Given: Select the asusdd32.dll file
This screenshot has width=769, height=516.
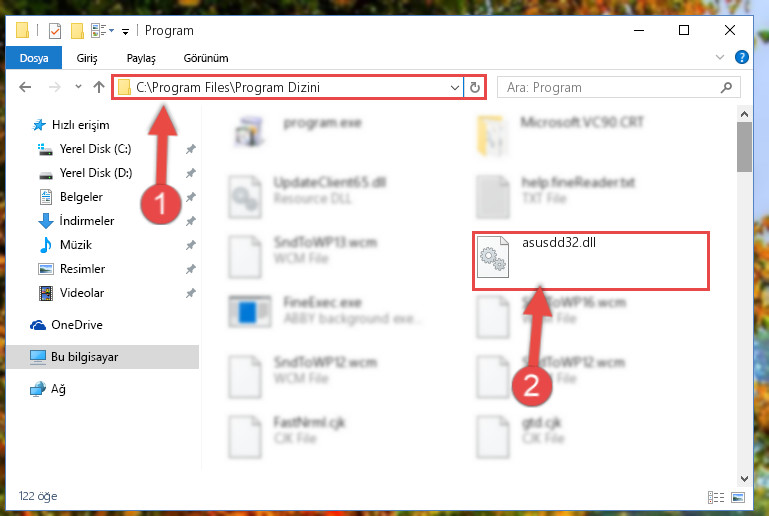Looking at the screenshot, I should 590,260.
